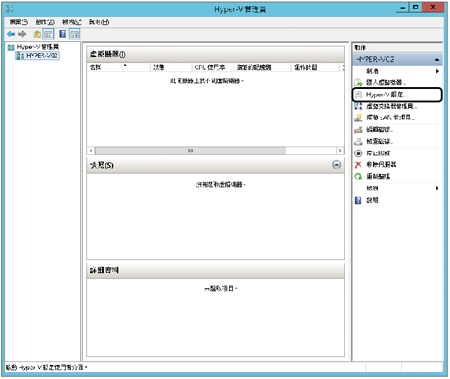Viewport: 450px width, 379px height.
Task: Click the window system menu icon in title bar
Action: click(10, 9)
